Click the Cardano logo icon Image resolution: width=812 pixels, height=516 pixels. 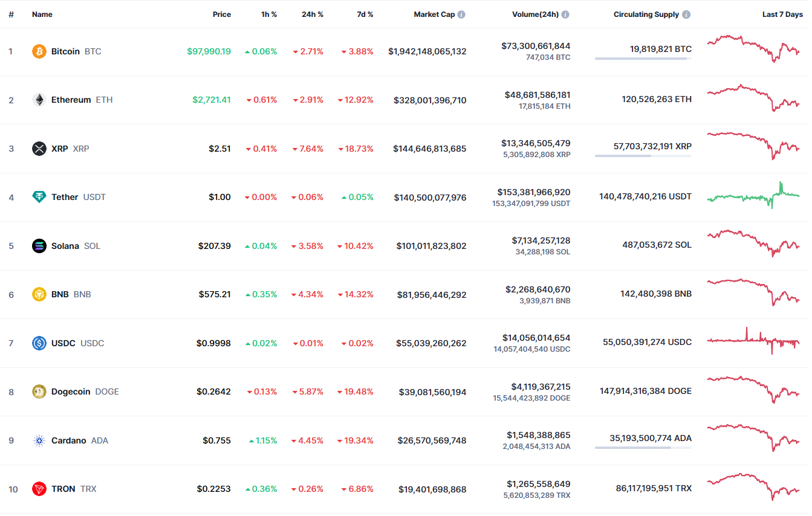[x=39, y=440]
